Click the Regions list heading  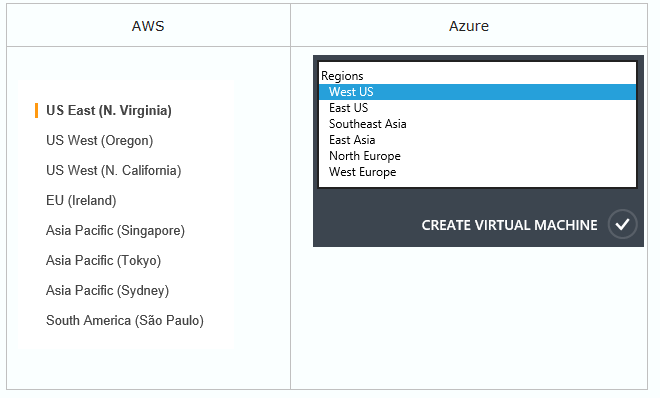342,76
